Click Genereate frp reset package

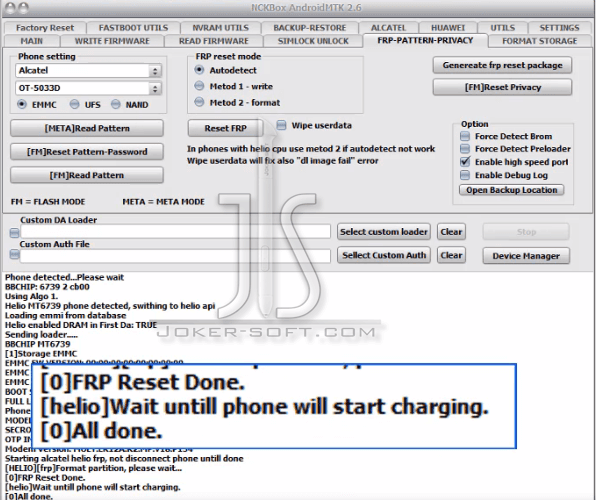(502, 65)
